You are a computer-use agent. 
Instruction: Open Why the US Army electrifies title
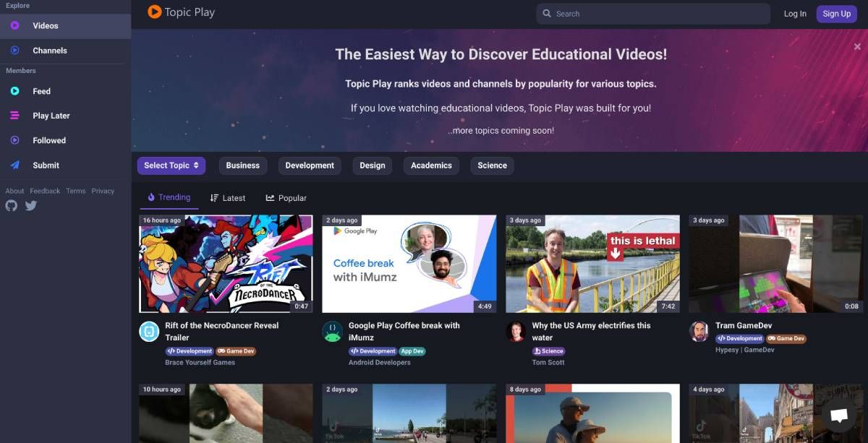(591, 332)
